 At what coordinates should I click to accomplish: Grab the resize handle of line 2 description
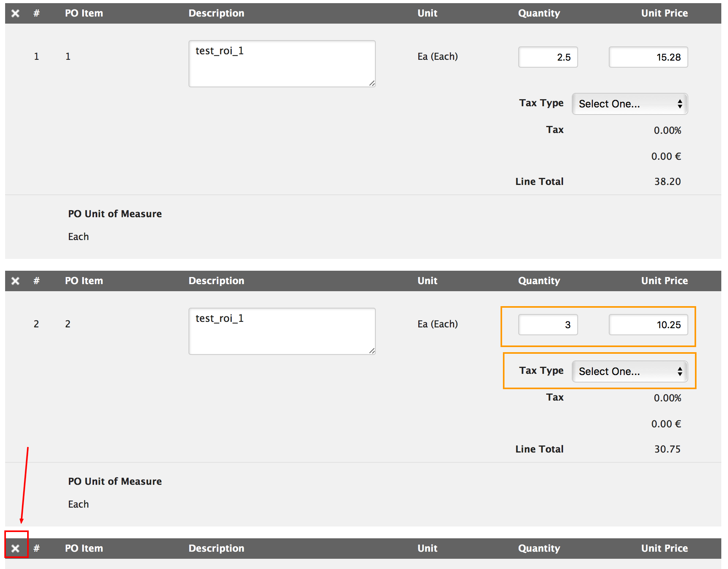(x=372, y=351)
